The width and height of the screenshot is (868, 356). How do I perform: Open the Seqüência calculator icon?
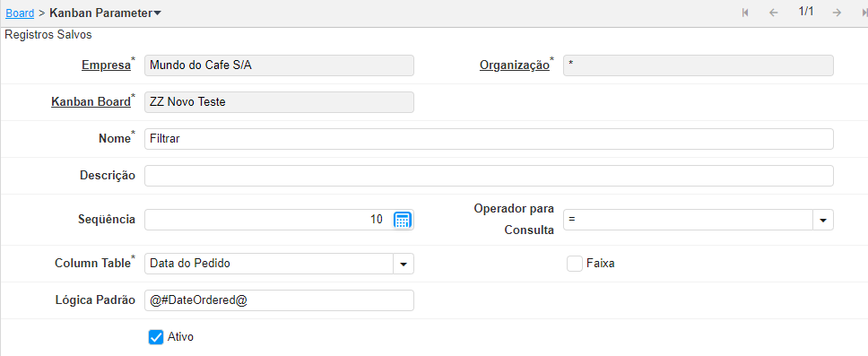point(402,220)
